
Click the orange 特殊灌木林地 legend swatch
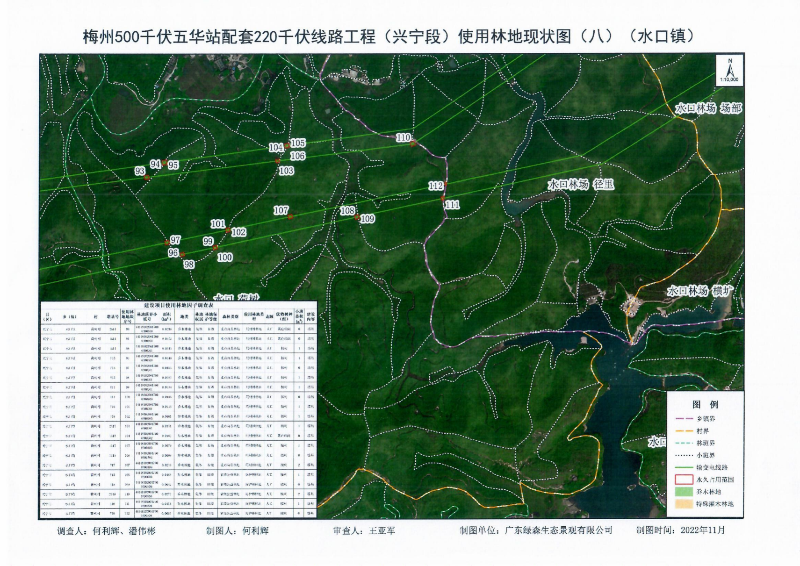click(684, 504)
